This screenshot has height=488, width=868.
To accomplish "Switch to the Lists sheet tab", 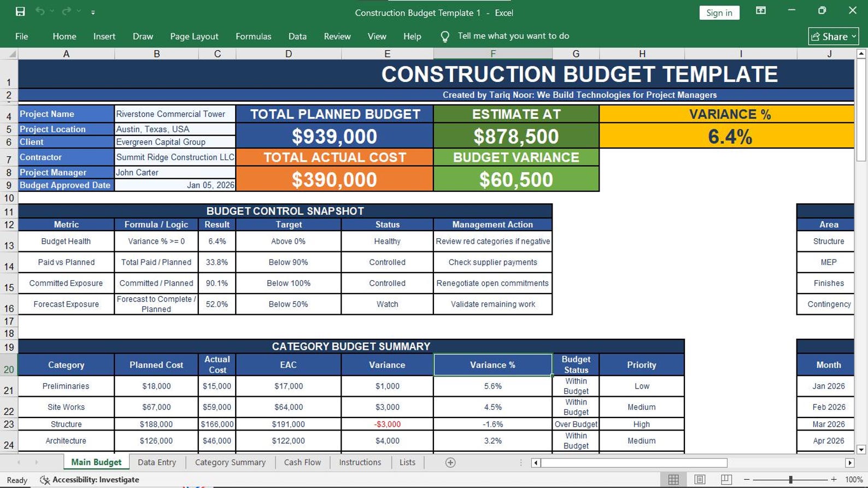I will (x=407, y=462).
